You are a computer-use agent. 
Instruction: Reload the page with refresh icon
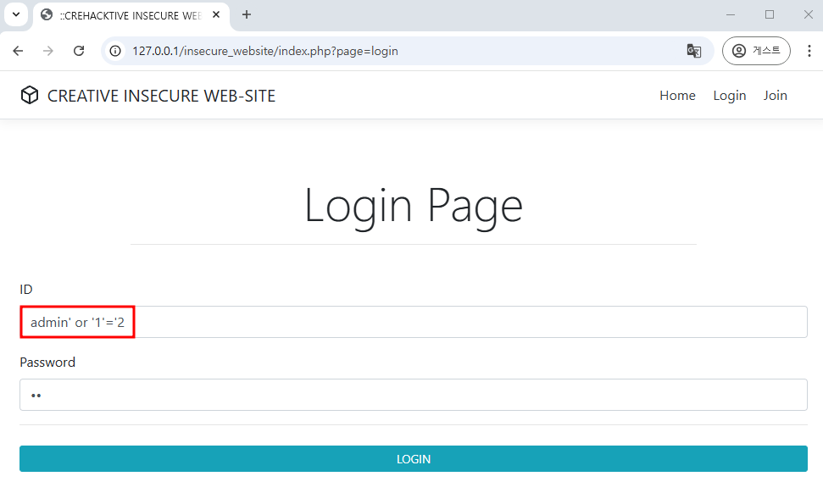79,51
